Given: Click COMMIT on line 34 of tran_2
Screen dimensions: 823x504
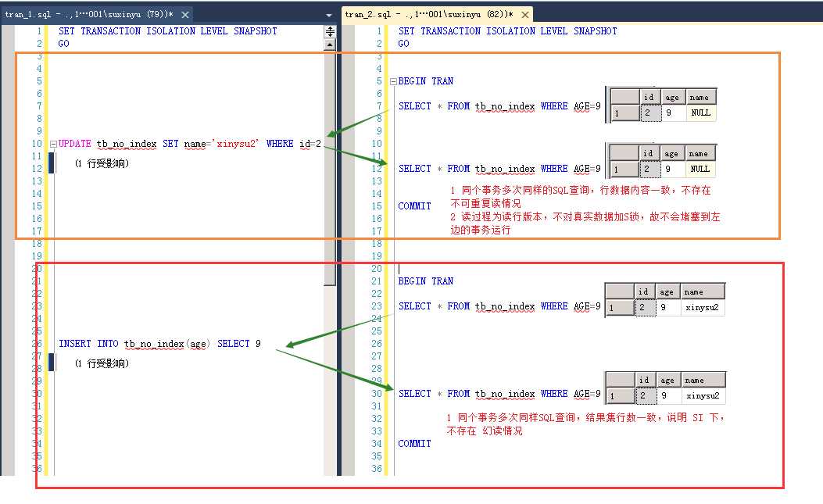Looking at the screenshot, I should click(x=415, y=444).
